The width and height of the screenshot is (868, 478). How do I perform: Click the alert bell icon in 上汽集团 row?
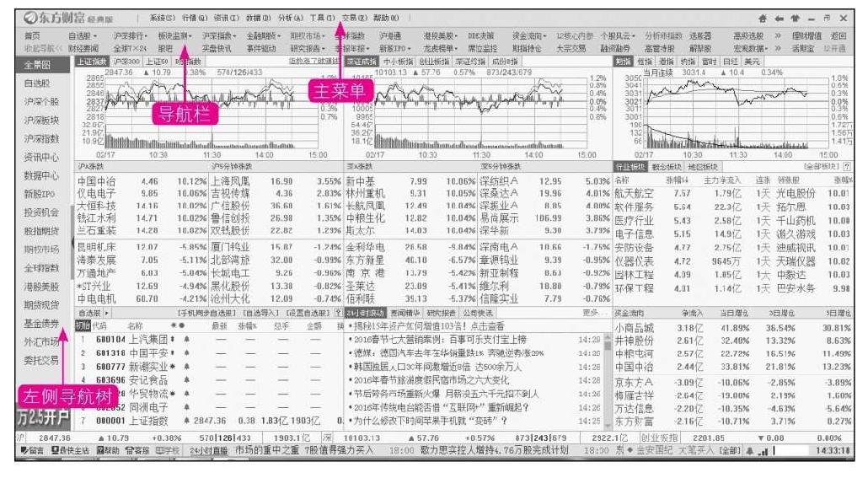pos(186,338)
